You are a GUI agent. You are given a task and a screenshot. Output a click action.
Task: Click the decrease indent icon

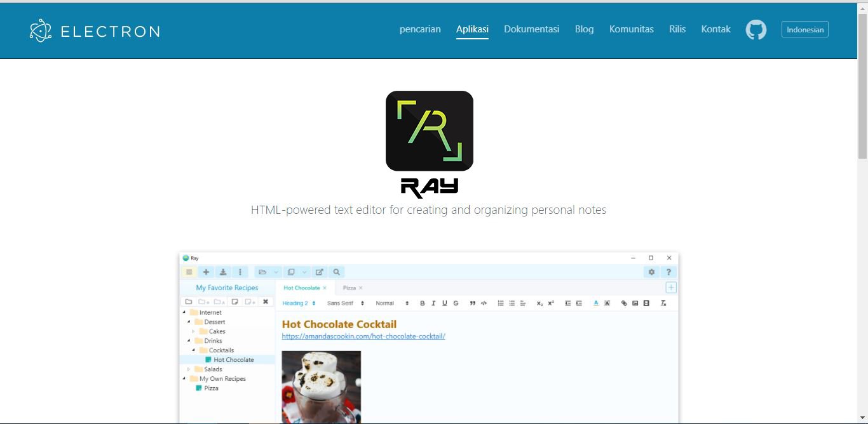[567, 303]
